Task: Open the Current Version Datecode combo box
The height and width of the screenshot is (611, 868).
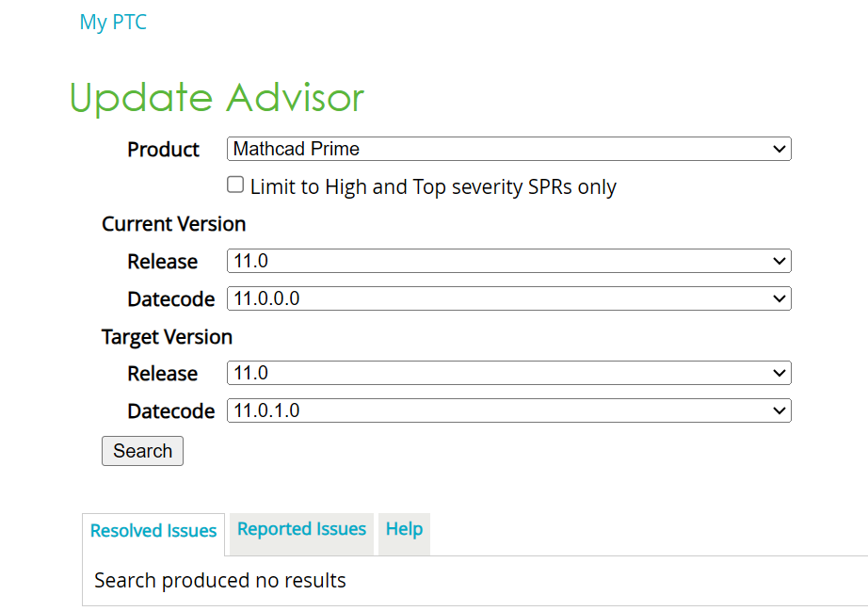Action: pyautogui.click(x=508, y=298)
